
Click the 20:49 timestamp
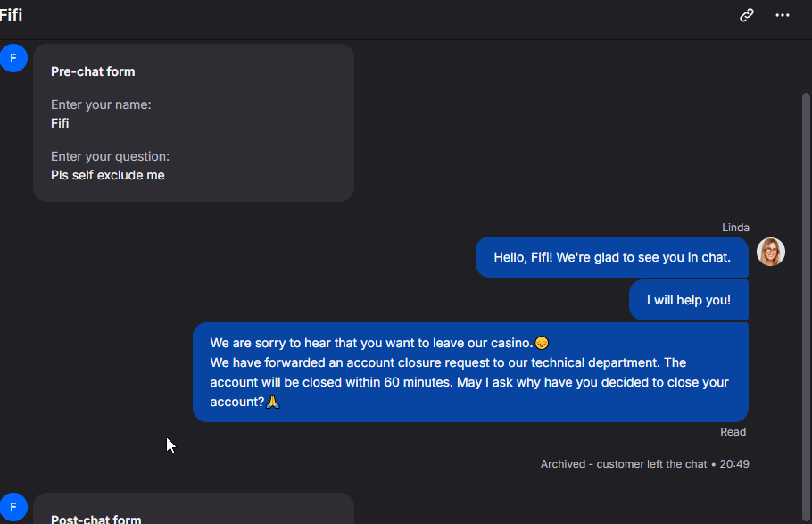(734, 464)
